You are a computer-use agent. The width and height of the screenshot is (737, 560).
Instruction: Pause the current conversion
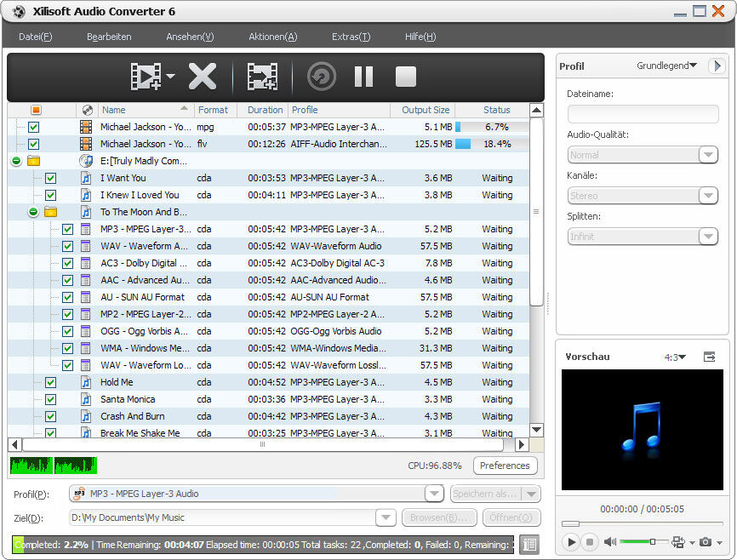pos(363,77)
